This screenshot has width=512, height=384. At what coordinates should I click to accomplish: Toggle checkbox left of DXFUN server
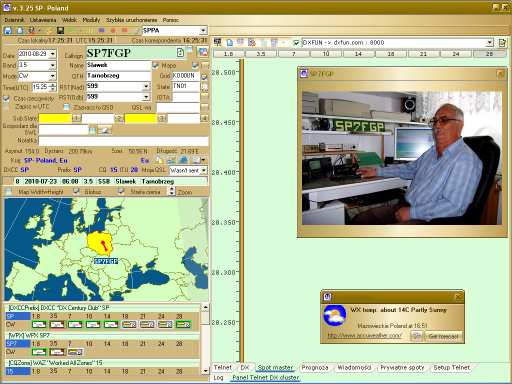pyautogui.click(x=296, y=43)
